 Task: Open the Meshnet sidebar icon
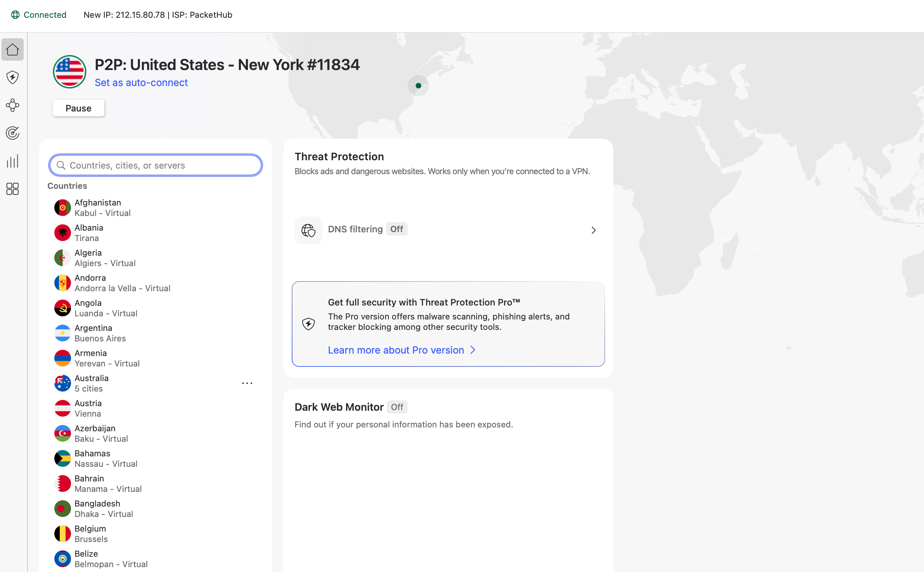click(13, 105)
